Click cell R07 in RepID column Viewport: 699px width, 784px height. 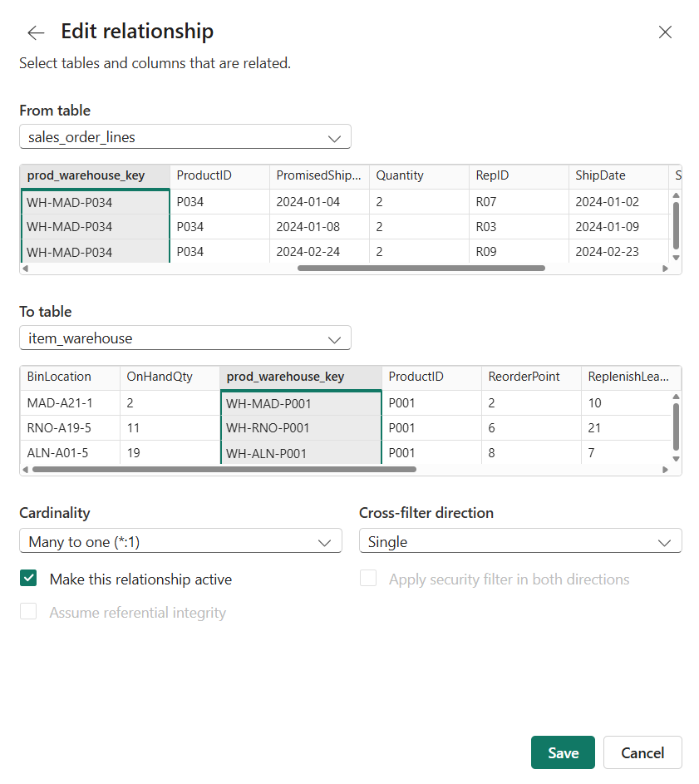click(x=519, y=202)
